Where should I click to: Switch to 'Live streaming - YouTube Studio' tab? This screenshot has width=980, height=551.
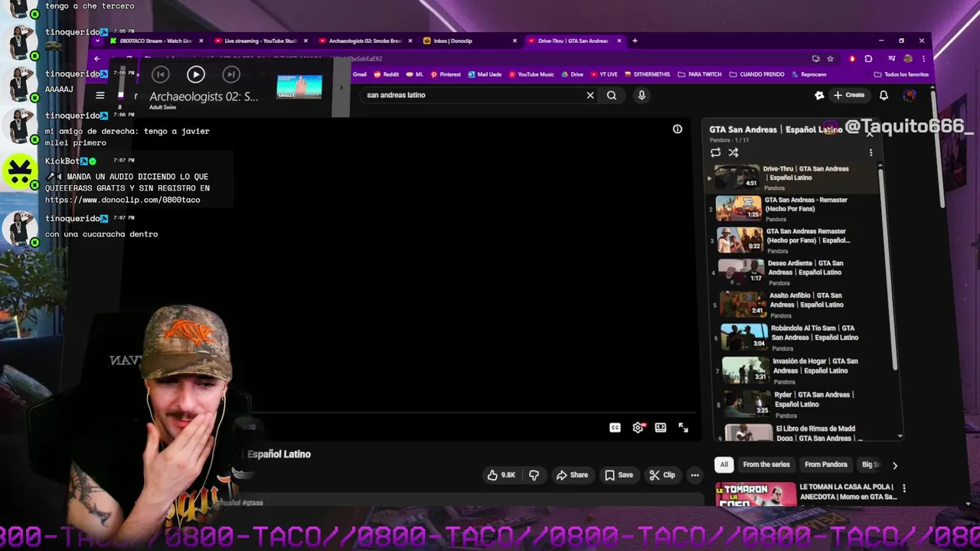(x=260, y=41)
